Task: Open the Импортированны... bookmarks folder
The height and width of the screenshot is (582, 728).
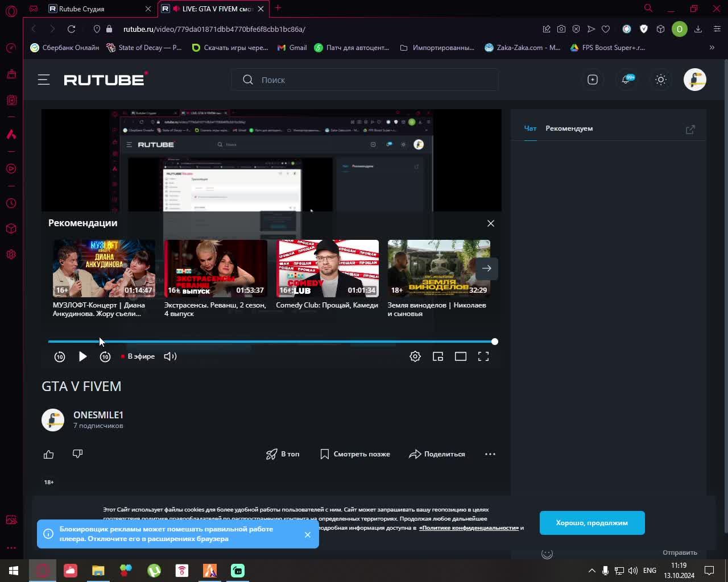Action: (x=437, y=48)
